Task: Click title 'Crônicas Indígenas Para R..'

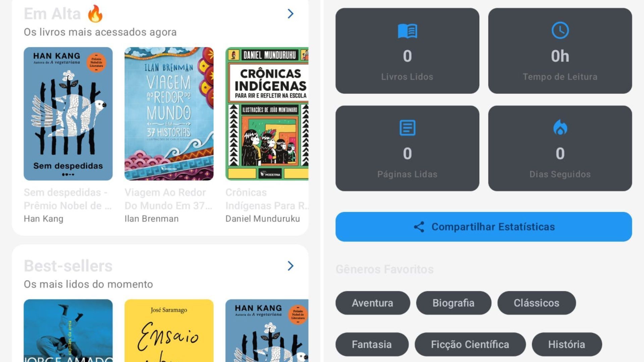Action: click(x=267, y=199)
